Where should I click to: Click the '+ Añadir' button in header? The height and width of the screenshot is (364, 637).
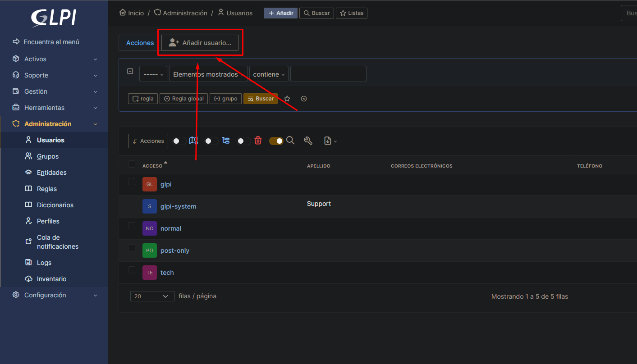[x=280, y=13]
